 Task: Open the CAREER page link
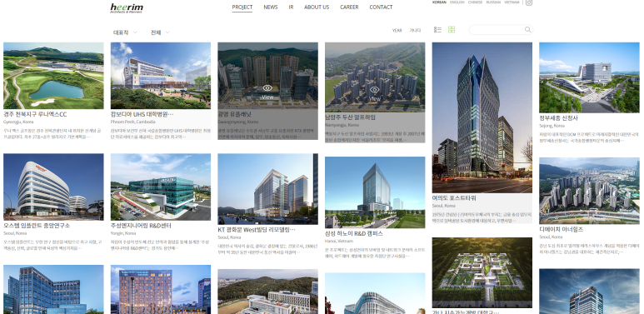[x=349, y=7]
